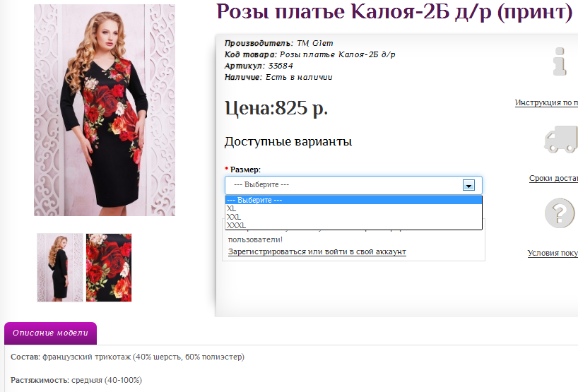Image resolution: width=578 pixels, height=392 pixels.
Task: Choose size XXL from the list
Action: (353, 217)
